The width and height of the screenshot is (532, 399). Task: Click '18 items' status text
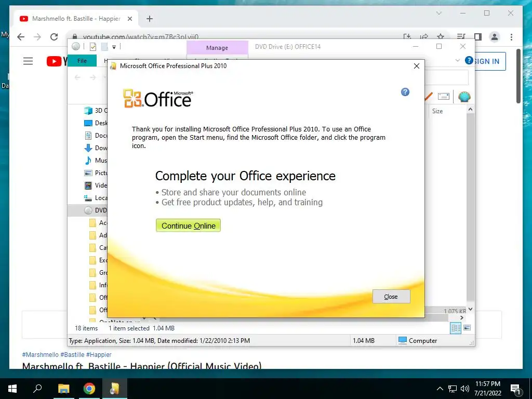86,328
